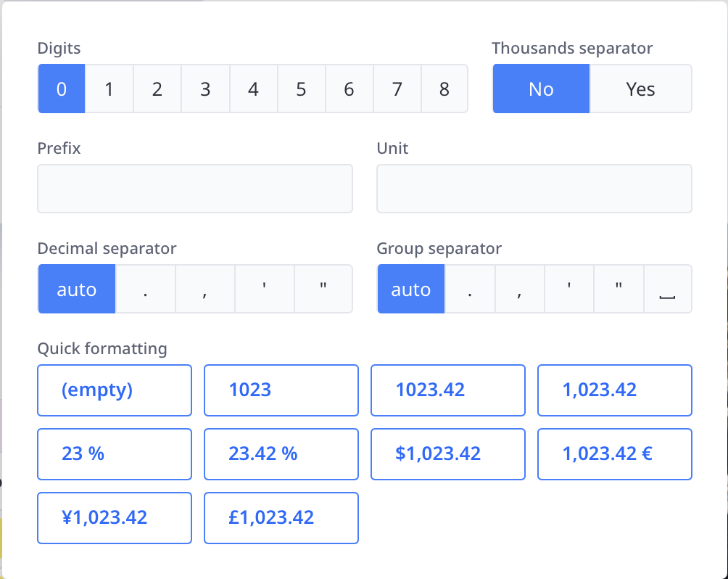Click the Prefix input field

pos(194,189)
